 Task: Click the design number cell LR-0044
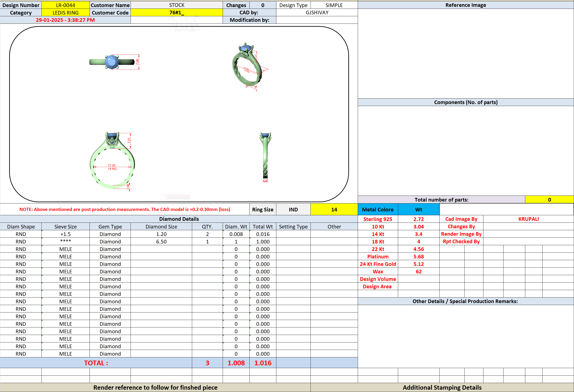tap(65, 5)
